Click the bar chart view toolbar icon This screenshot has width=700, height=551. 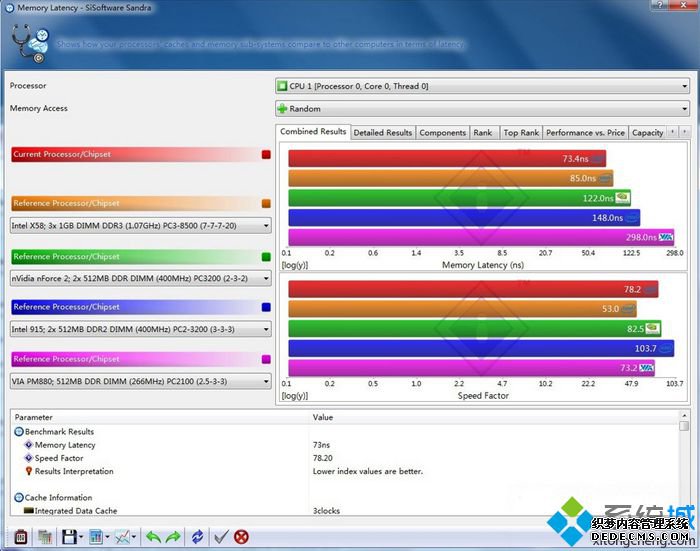click(x=96, y=536)
